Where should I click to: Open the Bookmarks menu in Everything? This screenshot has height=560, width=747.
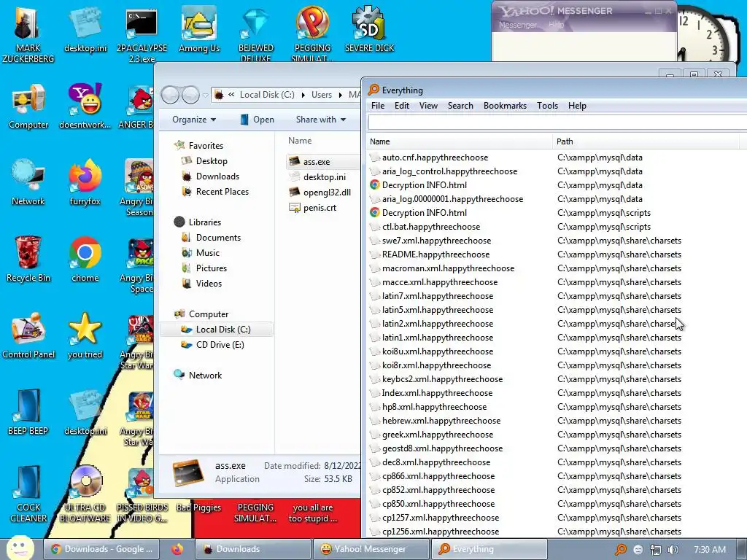(x=505, y=106)
